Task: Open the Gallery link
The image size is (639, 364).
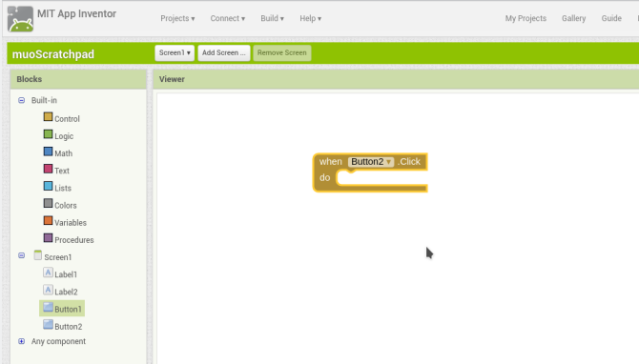Action: 573,18
